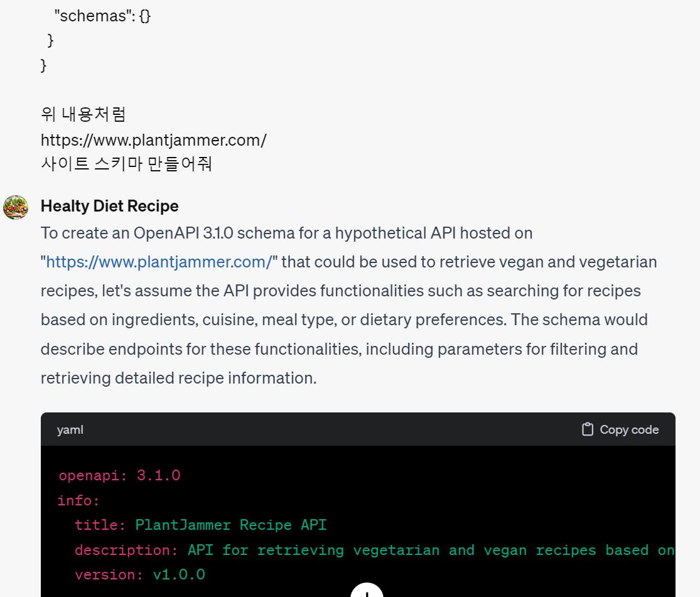Click the openapi: 3.1.0 code line
The image size is (700, 597).
[x=120, y=476]
